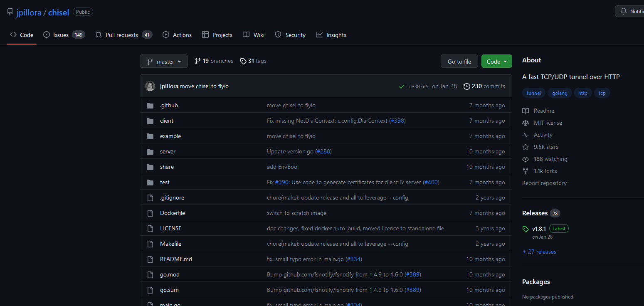The width and height of the screenshot is (644, 306).
Task: Open the share folder
Action: 167,167
